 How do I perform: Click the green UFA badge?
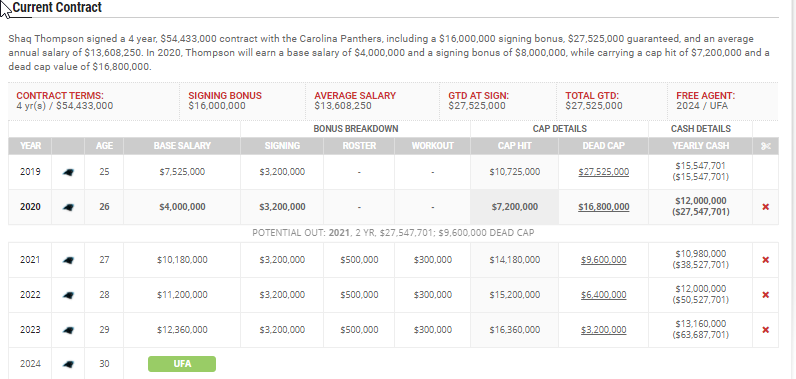coord(182,364)
